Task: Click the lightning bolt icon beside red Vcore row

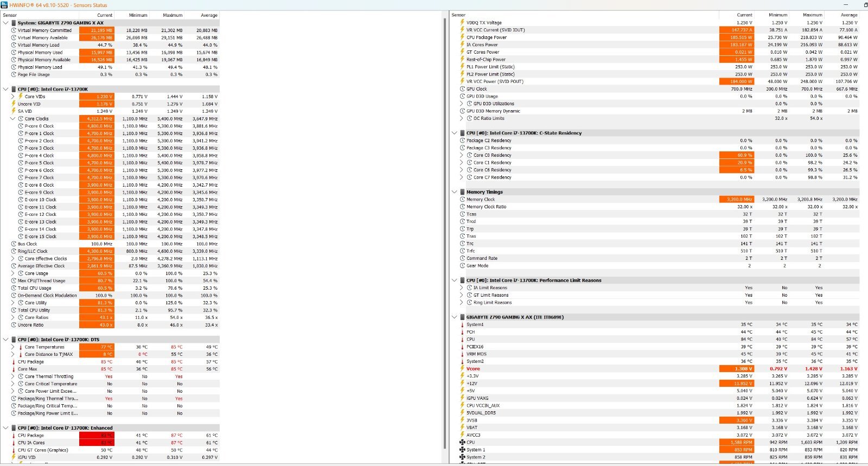Action: (462, 368)
